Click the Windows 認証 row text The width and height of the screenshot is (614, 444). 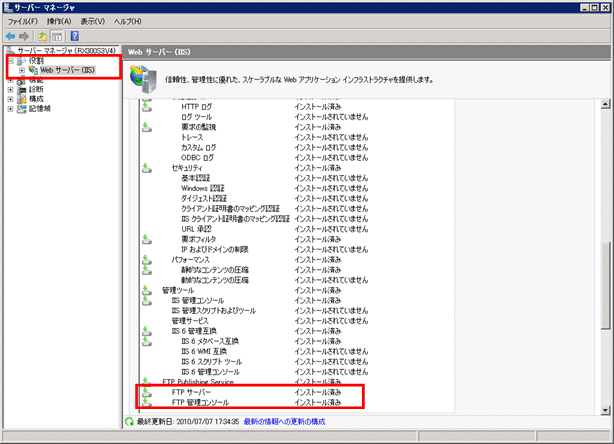pos(203,188)
